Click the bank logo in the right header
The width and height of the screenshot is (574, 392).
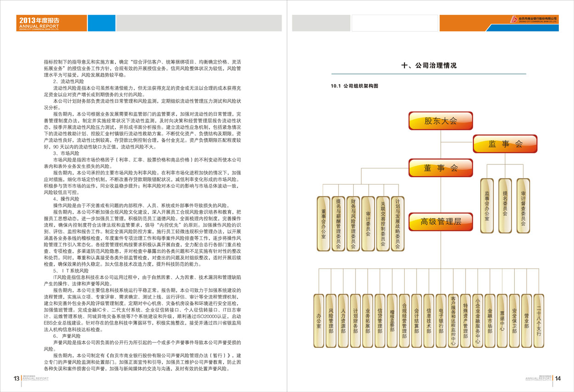pyautogui.click(x=534, y=19)
